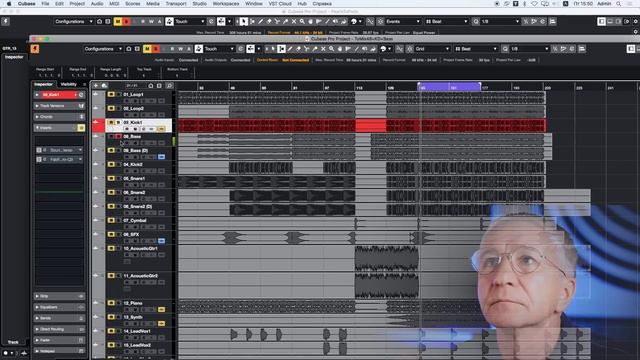Click the colour tool palette icon in front toolbar
Screen dimensions: 640x360
click(x=383, y=49)
